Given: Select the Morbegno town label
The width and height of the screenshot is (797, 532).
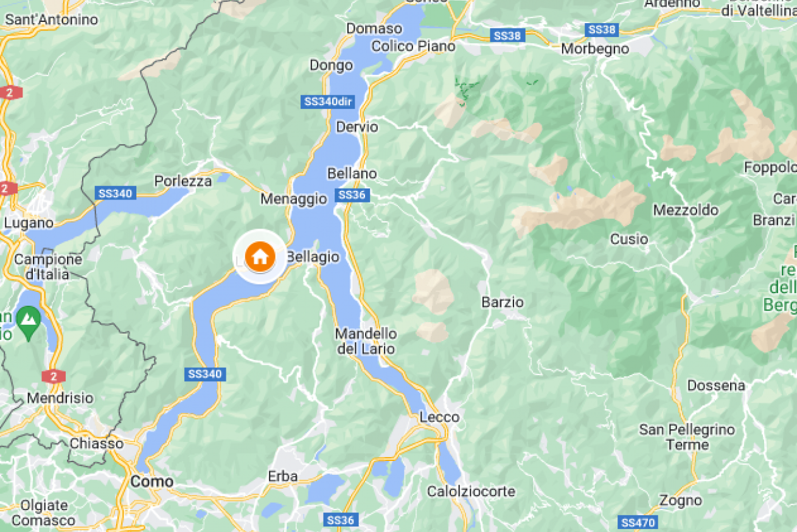Looking at the screenshot, I should click(595, 49).
